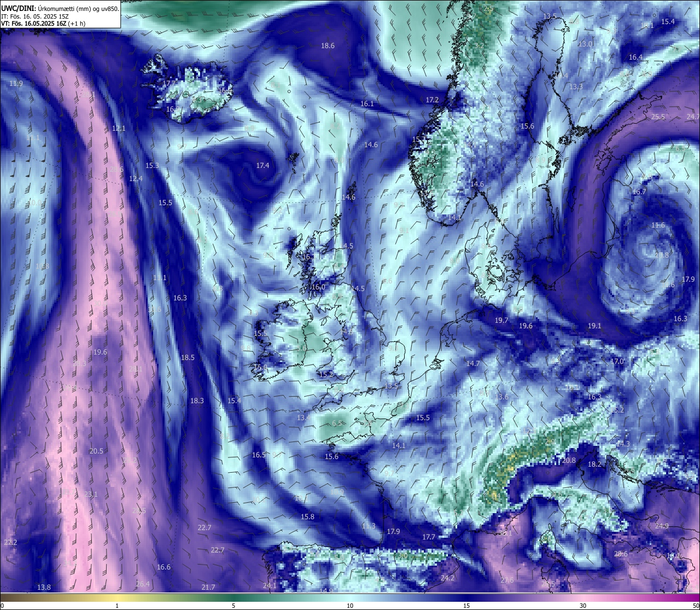Viewport: 700px width, 610px height.
Task: Click the 14.3 value on the map
Action: [x=623, y=444]
